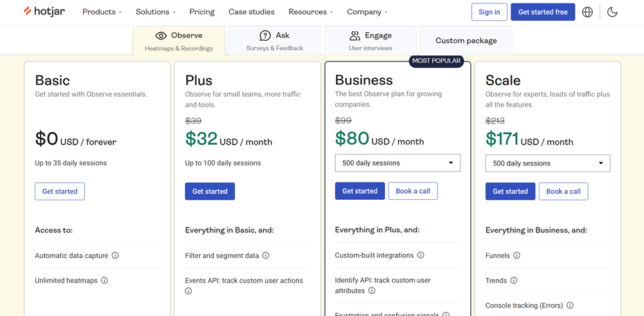Click the Sign in button
The image size is (644, 316).
coord(489,12)
